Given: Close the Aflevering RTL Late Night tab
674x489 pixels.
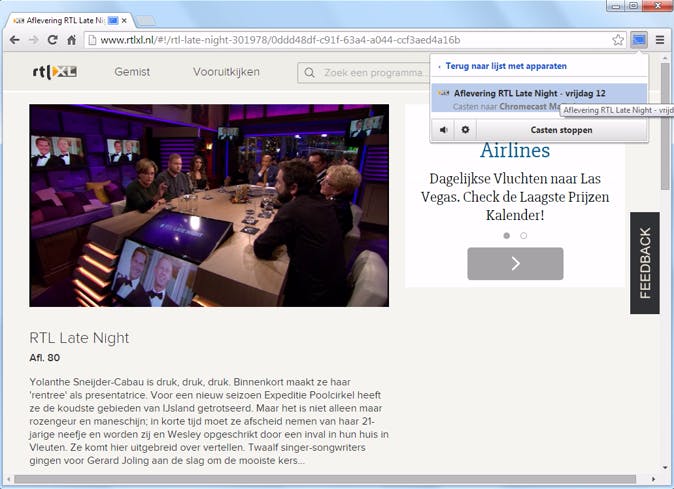Looking at the screenshot, I should (124, 20).
